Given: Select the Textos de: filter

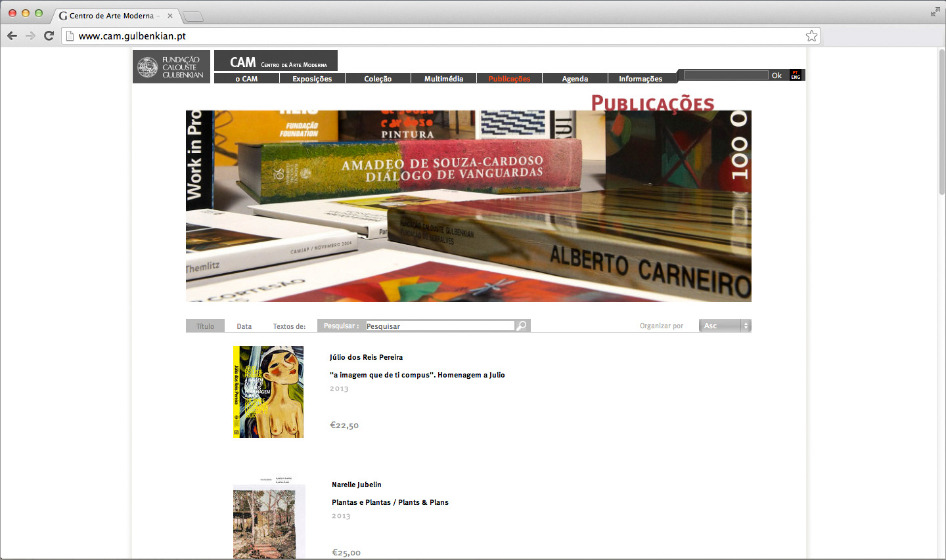Looking at the screenshot, I should (x=289, y=326).
